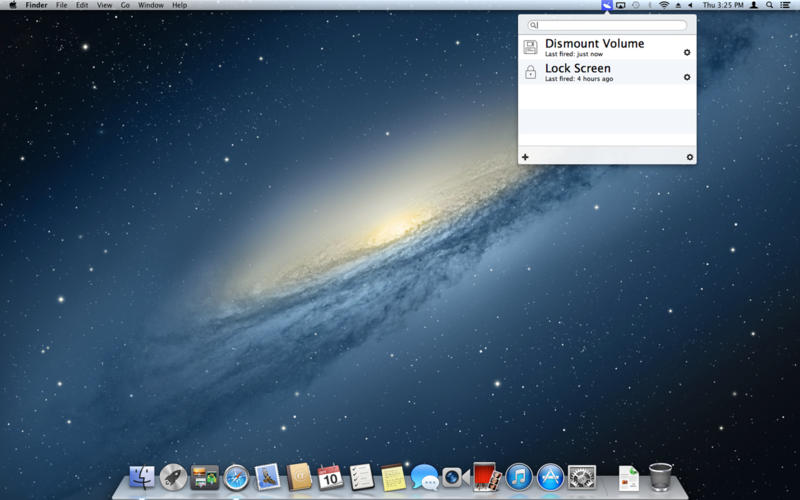Click the search field in the popup
Image resolution: width=800 pixels, height=500 pixels.
pyautogui.click(x=607, y=25)
